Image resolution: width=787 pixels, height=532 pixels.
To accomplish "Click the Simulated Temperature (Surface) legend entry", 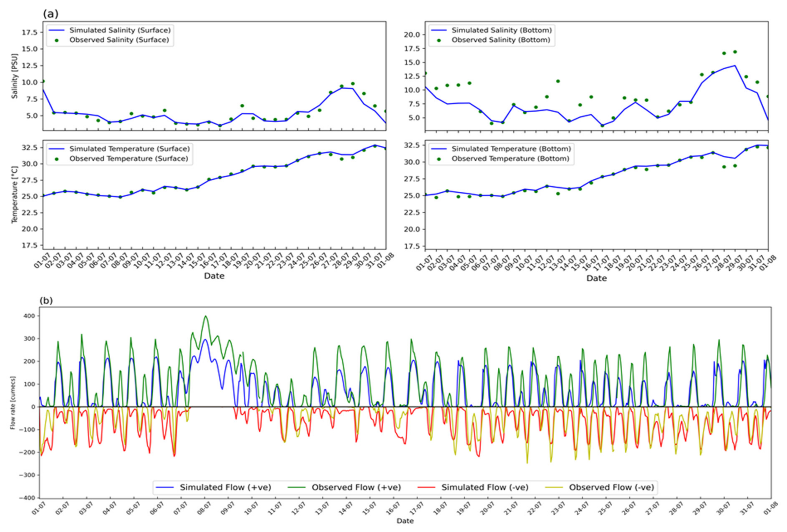I will (129, 149).
